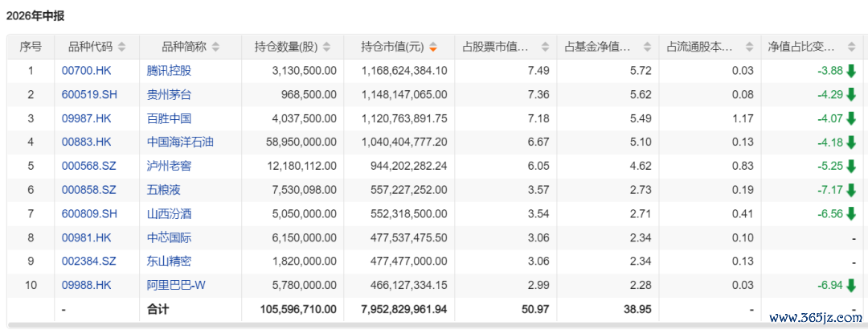Viewport: 868px width, 330px height.
Task: Open stock code 000568.SZ link
Action: point(89,166)
